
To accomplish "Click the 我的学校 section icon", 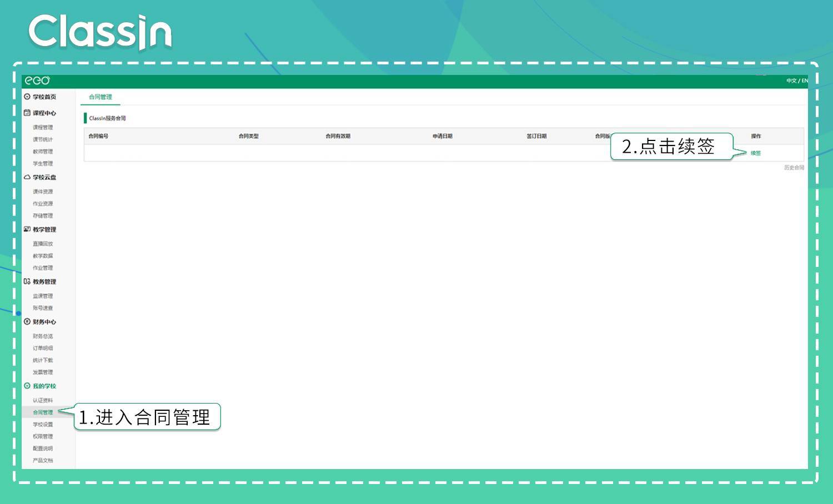I will (27, 386).
